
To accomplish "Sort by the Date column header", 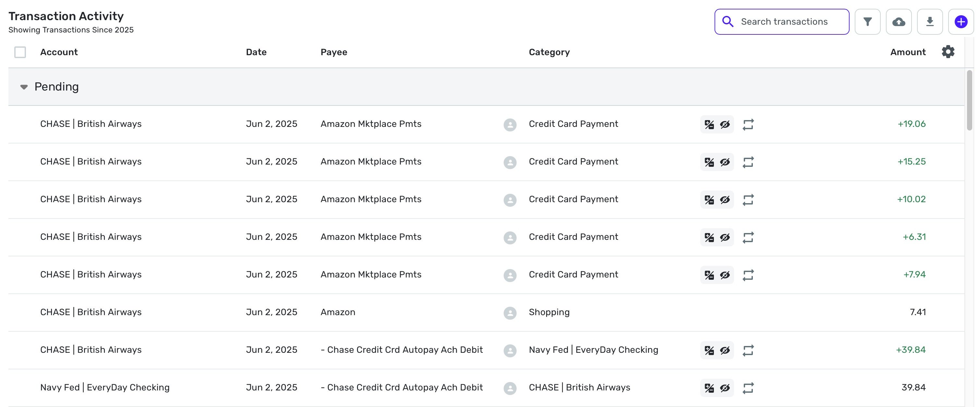I will click(x=256, y=52).
